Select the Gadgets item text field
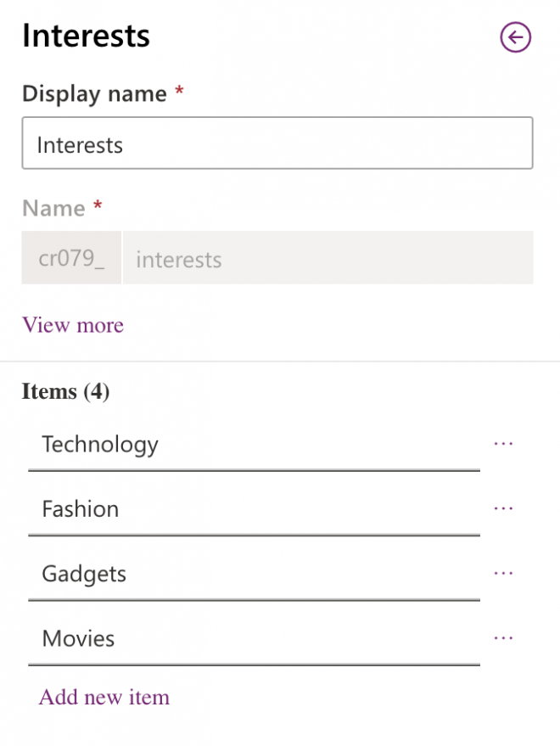Viewport: 560px width, 746px height. point(254,575)
